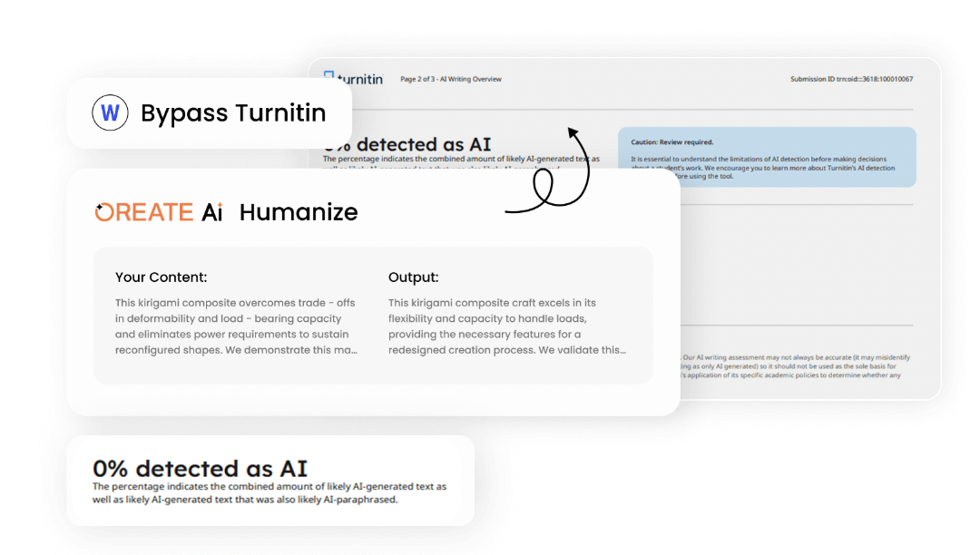Click the 'Humanize' title text
The height and width of the screenshot is (555, 980).
(x=299, y=212)
